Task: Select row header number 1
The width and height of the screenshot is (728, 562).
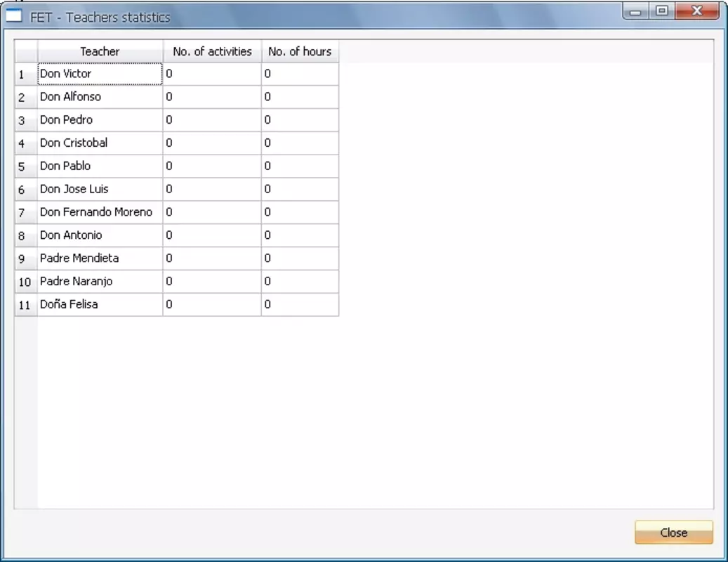Action: (26, 74)
